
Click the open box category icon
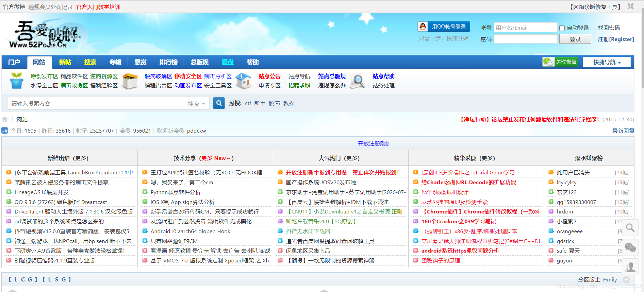130,81
